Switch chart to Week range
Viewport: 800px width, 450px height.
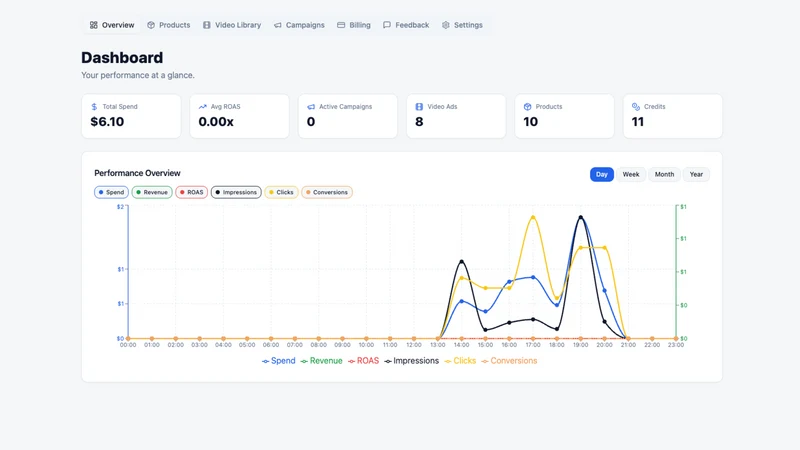point(631,174)
